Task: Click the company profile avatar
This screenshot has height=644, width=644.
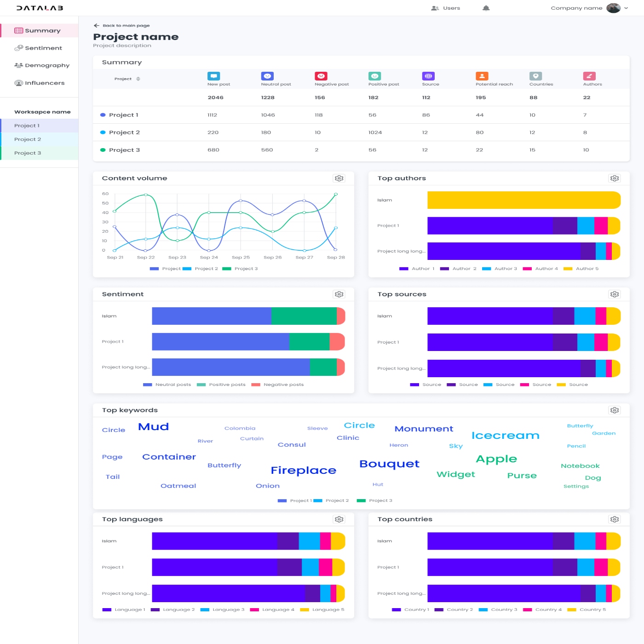Action: point(613,8)
